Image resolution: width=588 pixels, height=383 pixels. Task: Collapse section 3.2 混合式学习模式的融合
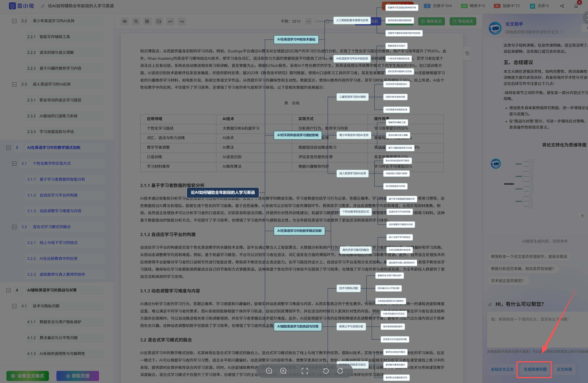click(x=14, y=227)
